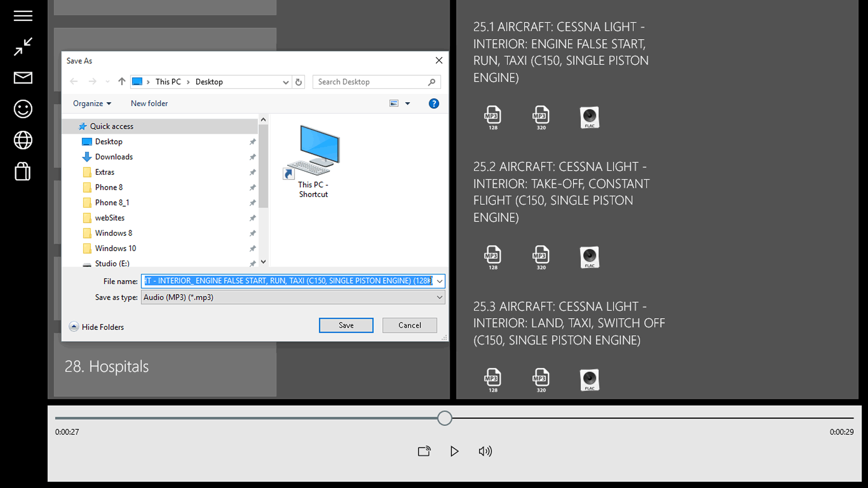Open the Organize dropdown menu
Screen dimensions: 868x488
point(92,103)
